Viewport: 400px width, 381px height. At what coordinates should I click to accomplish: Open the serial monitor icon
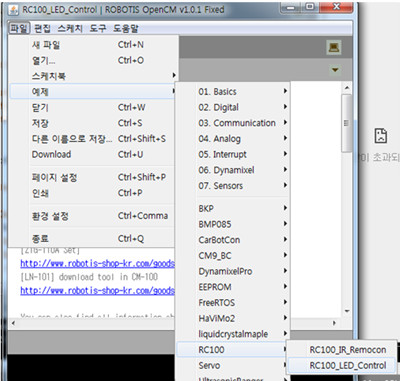pos(334,48)
